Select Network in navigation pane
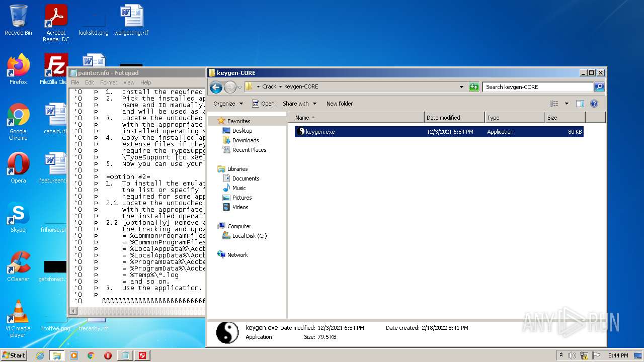 (232, 255)
